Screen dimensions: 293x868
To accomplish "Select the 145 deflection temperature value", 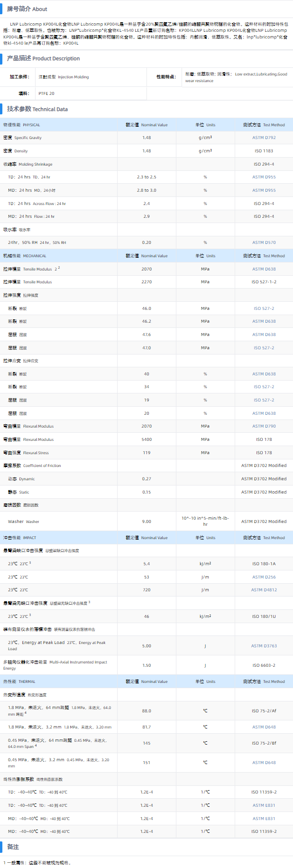I will pyautogui.click(x=146, y=743).
